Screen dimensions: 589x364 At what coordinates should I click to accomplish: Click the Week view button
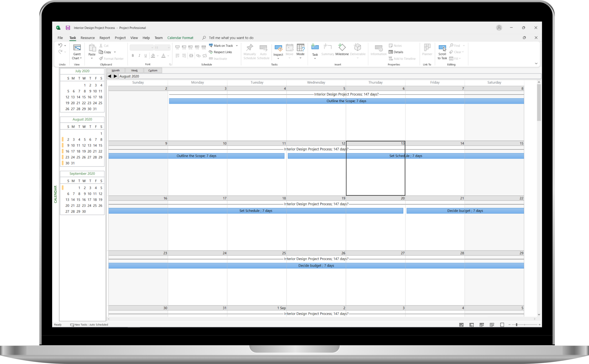point(134,70)
